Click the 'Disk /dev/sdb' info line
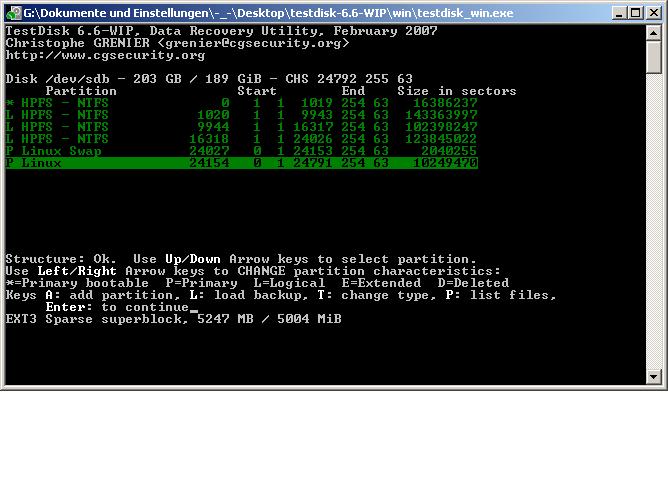This screenshot has width=668, height=480. 209,79
